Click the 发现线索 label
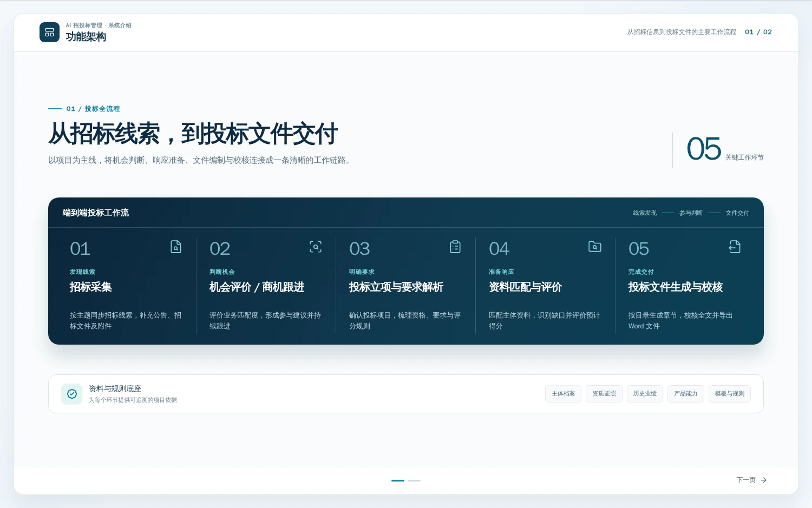812x508 pixels. 82,272
